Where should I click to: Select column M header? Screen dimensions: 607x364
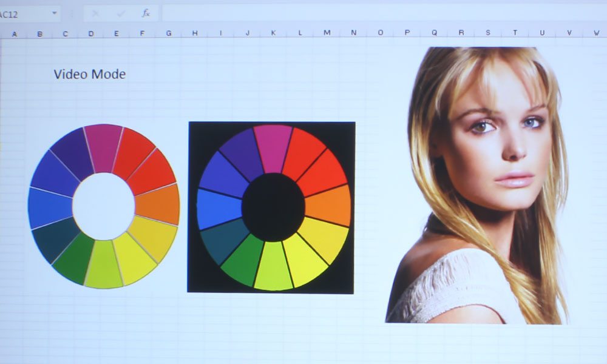point(327,33)
